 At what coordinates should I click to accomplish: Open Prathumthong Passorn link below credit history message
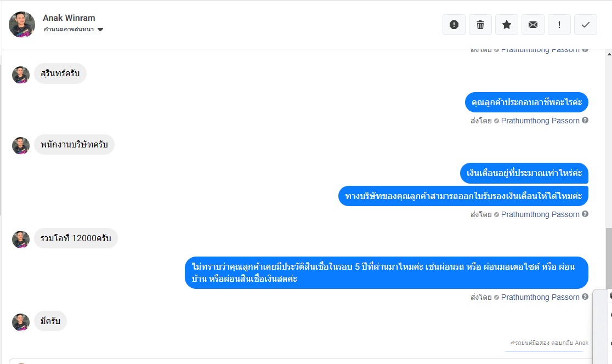pyautogui.click(x=540, y=297)
